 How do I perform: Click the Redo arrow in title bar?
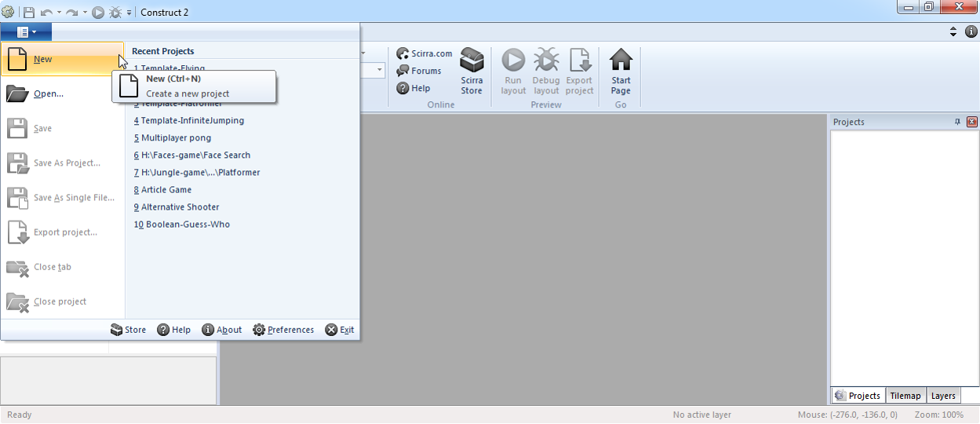(x=71, y=13)
